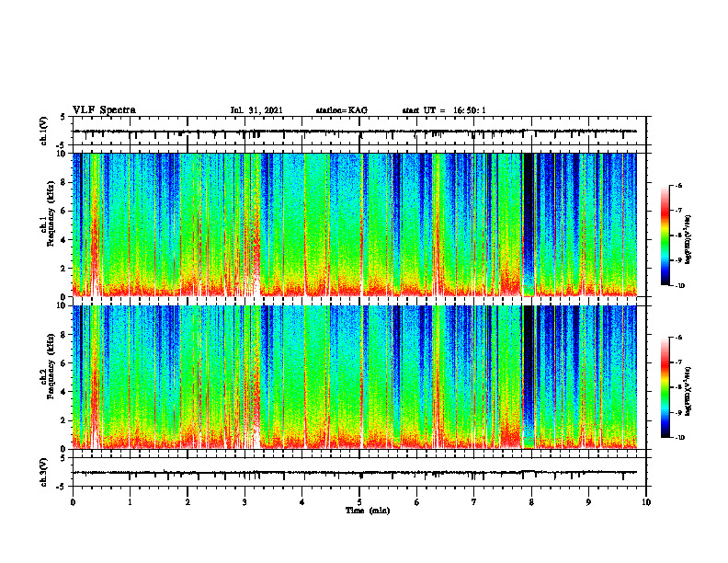Click the "-10" label on the upper colorbar
This screenshot has height=563, width=728.
pyautogui.click(x=679, y=285)
